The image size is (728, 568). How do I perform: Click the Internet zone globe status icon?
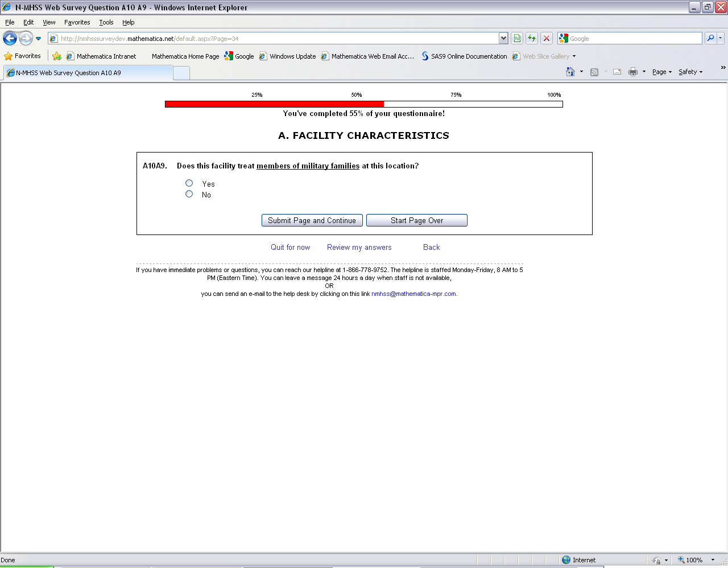pos(566,560)
